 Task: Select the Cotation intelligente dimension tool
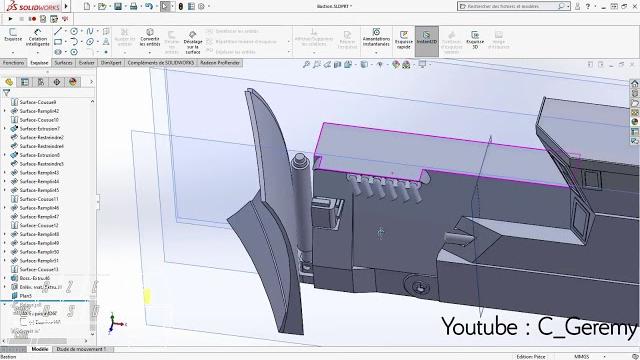coord(37,37)
